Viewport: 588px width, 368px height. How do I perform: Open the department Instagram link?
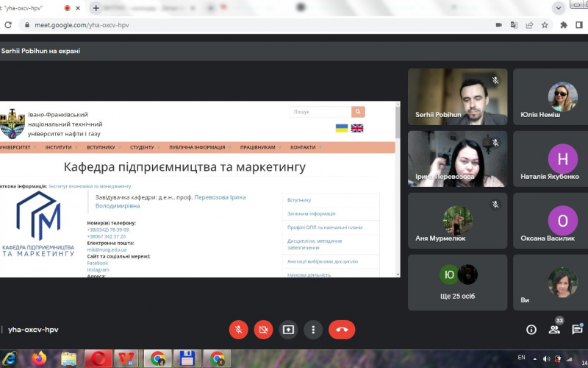tap(98, 269)
